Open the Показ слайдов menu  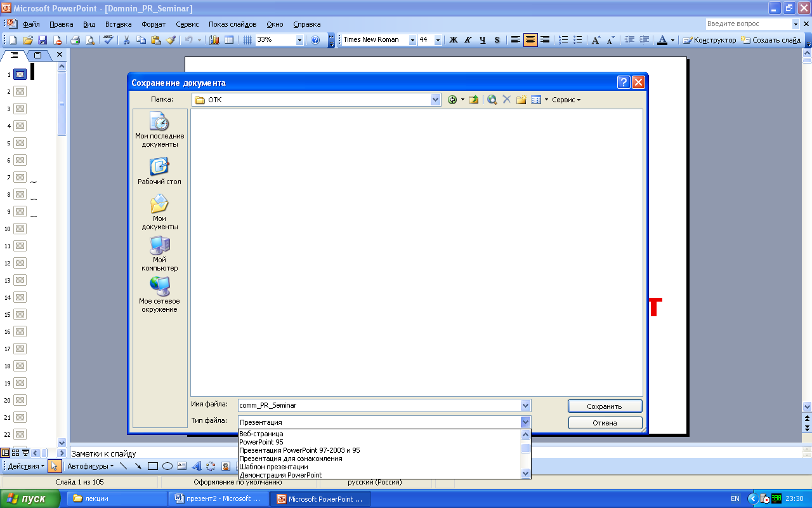click(233, 24)
